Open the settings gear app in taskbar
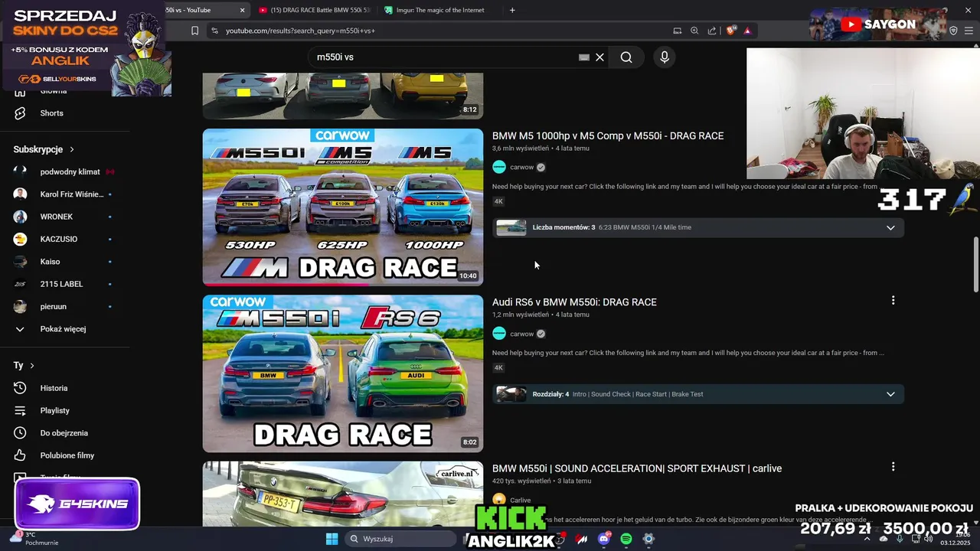The width and height of the screenshot is (980, 551). (648, 539)
